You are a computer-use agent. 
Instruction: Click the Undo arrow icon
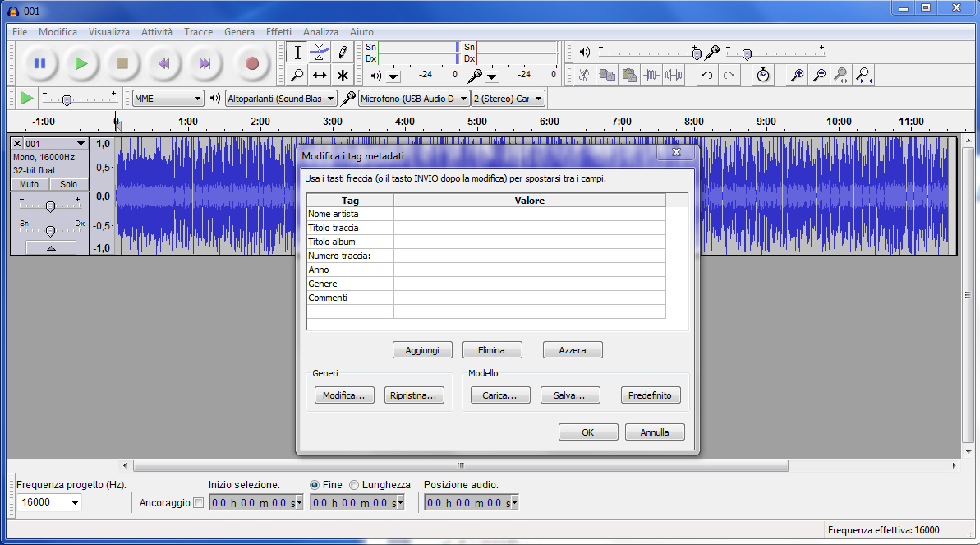(706, 76)
